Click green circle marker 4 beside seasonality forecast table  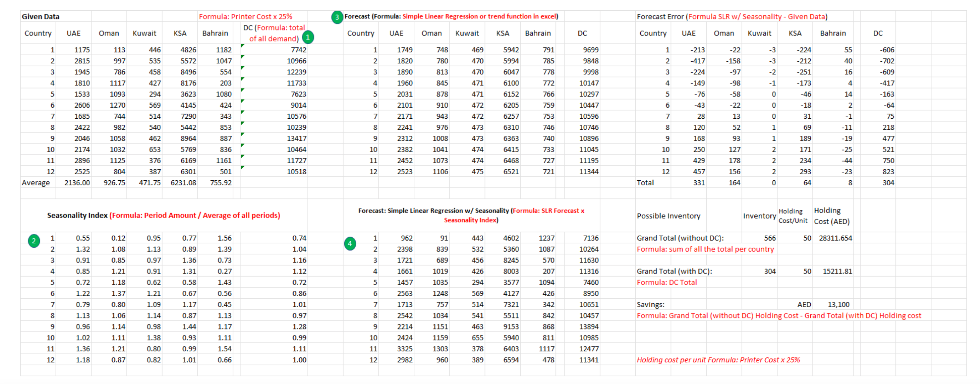(x=351, y=244)
